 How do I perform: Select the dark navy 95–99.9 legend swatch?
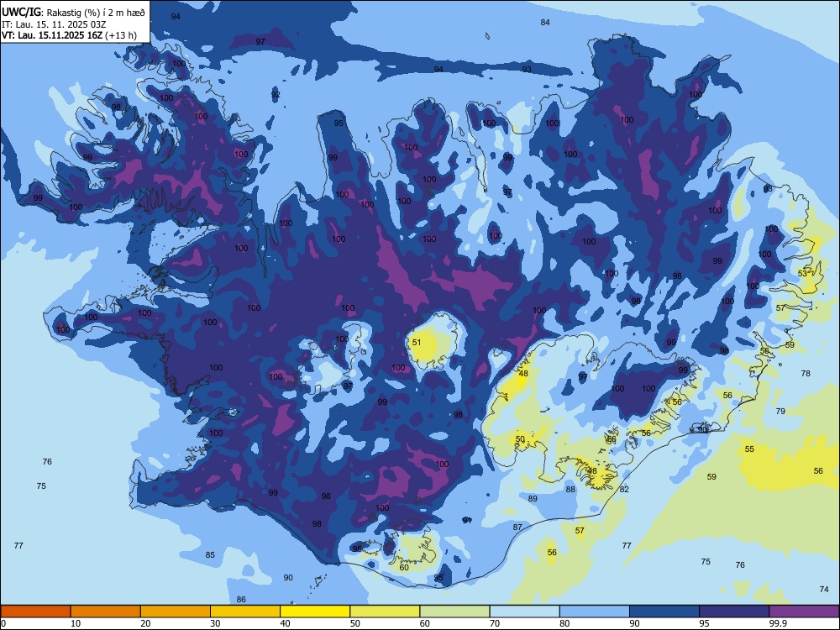coord(734,612)
